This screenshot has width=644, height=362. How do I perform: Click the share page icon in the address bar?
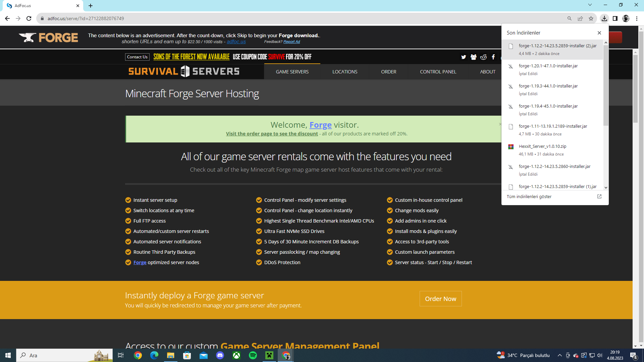(x=580, y=18)
